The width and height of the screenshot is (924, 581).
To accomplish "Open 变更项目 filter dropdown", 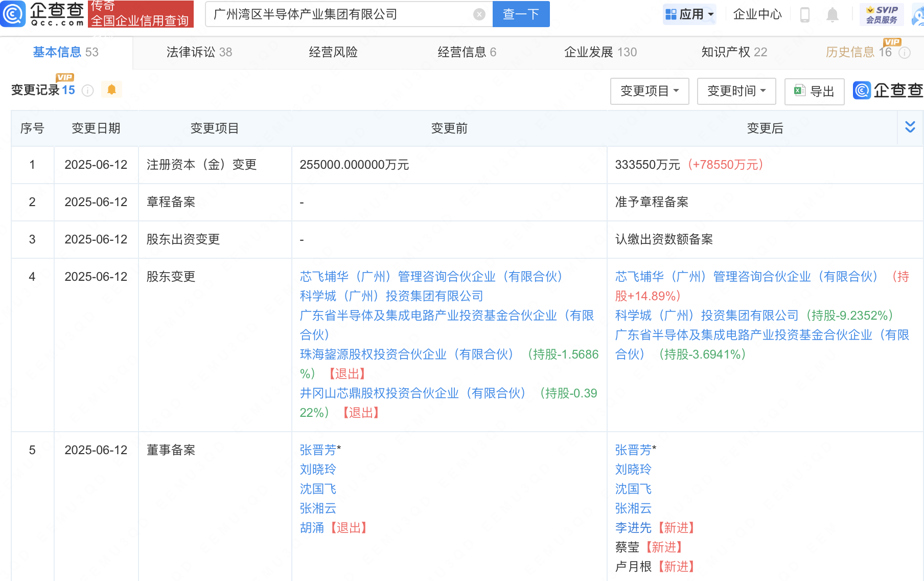I will click(650, 91).
